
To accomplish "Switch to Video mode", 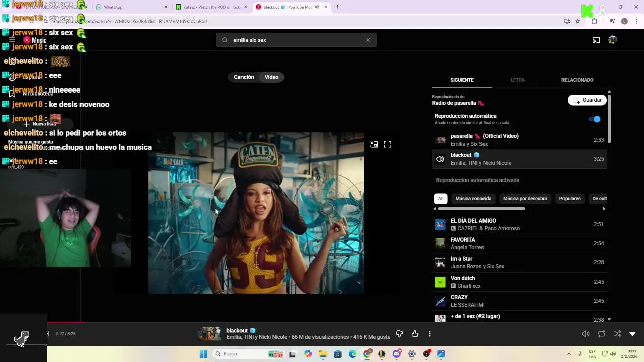I will click(x=271, y=77).
